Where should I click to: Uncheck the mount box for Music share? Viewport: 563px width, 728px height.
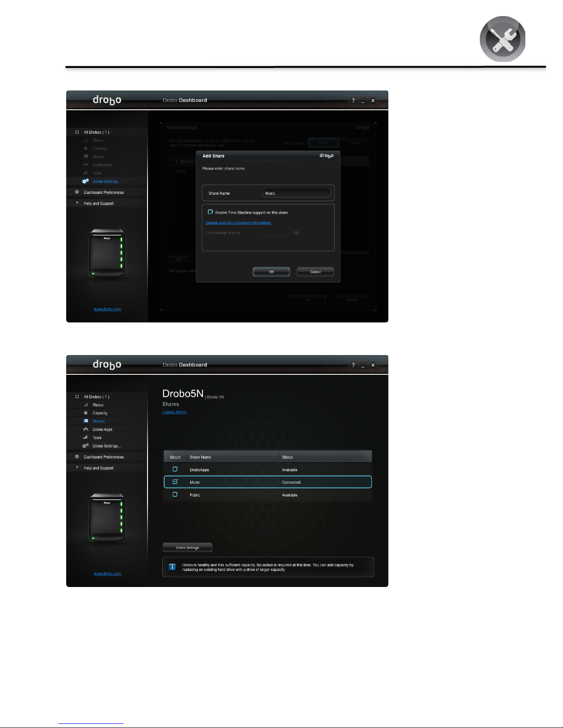point(175,482)
